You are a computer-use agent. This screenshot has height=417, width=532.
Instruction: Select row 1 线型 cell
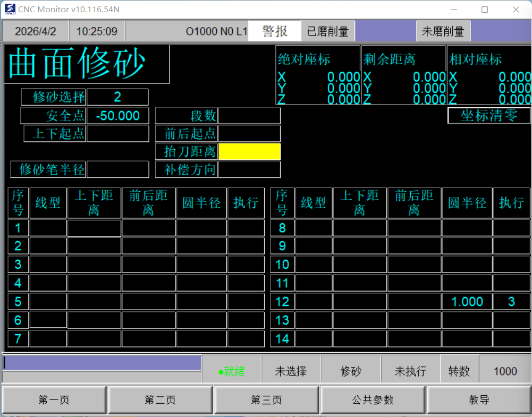pyautogui.click(x=48, y=228)
